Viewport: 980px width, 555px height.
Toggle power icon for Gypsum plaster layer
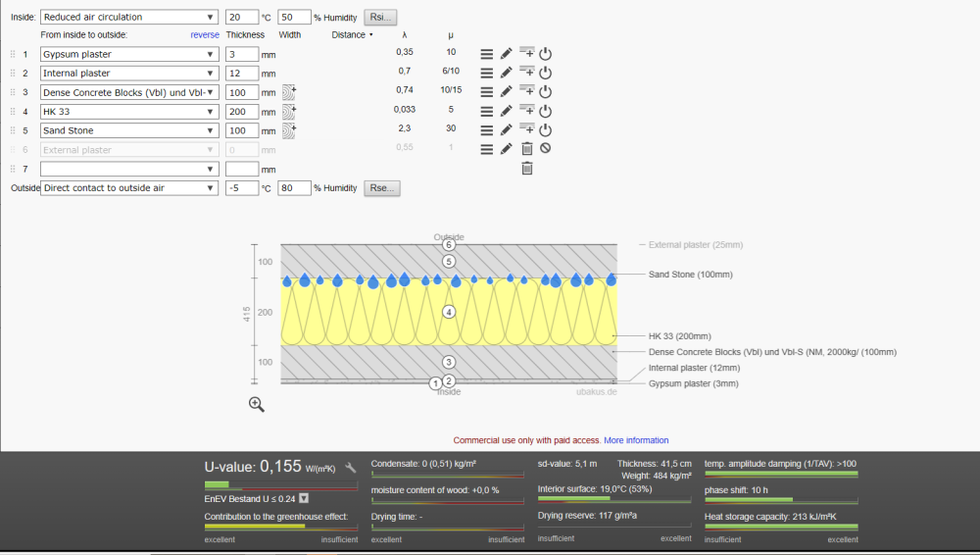(546, 54)
